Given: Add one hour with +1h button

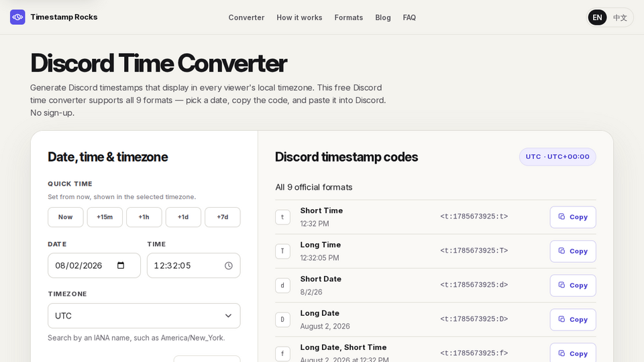Looking at the screenshot, I should coord(144,217).
